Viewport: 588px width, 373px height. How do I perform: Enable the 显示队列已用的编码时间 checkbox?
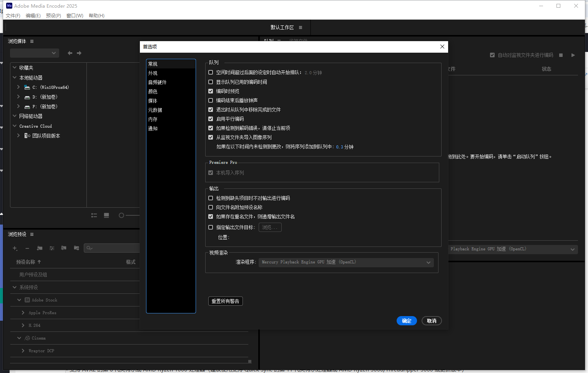click(211, 82)
